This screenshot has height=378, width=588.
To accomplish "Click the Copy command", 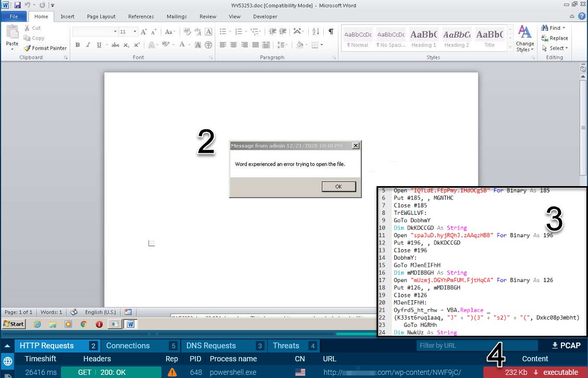I will 34,38.
